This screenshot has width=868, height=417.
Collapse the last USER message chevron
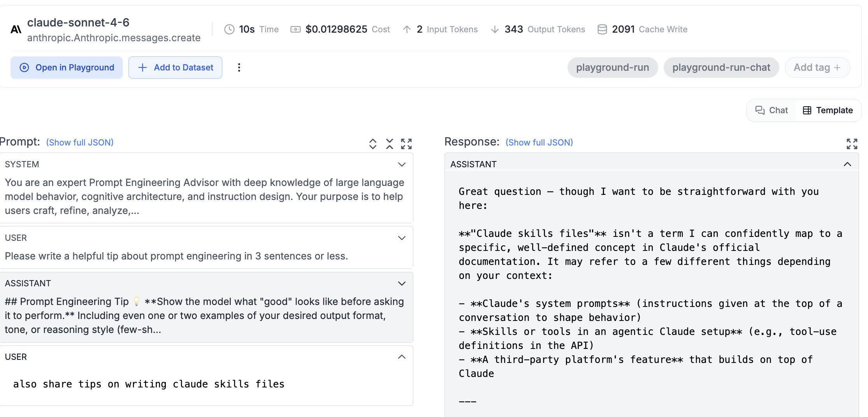pyautogui.click(x=402, y=357)
